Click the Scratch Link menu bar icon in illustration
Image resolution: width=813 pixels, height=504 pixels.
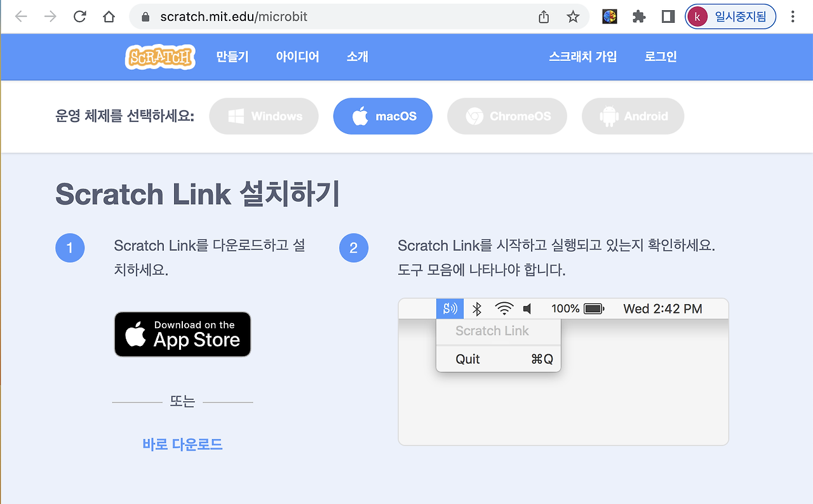[x=450, y=309]
